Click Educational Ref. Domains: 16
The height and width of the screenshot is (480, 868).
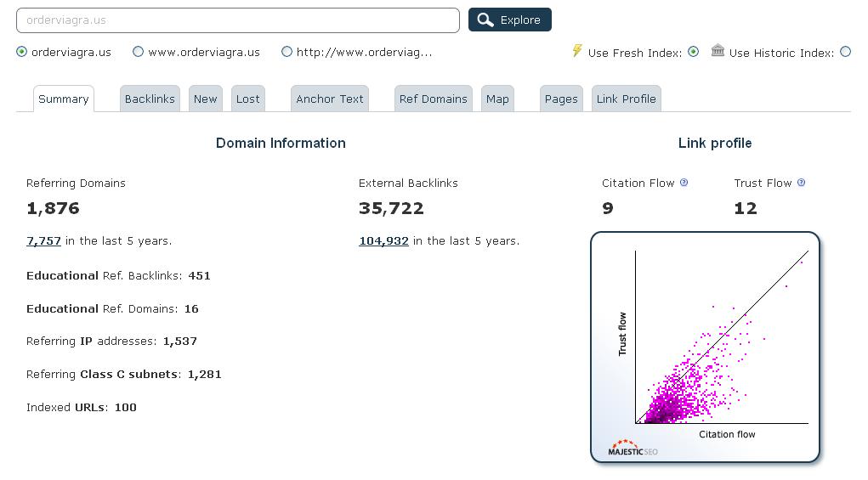112,308
